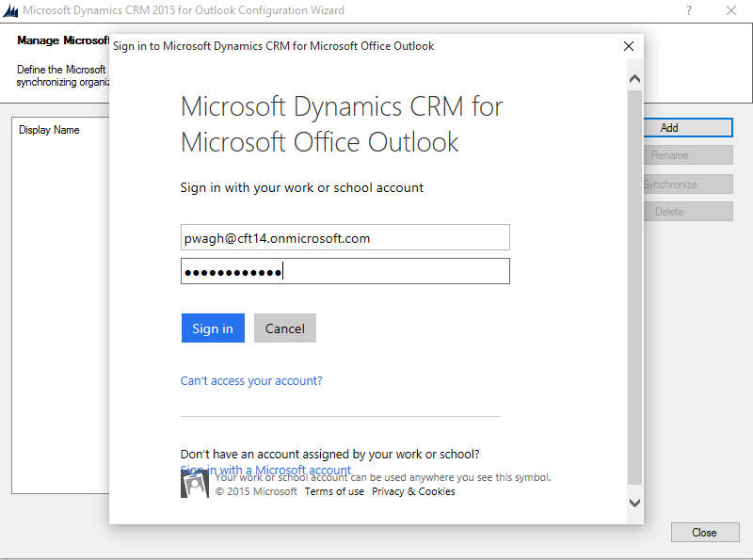Open the Terms of use link
753x560 pixels.
tap(334, 491)
